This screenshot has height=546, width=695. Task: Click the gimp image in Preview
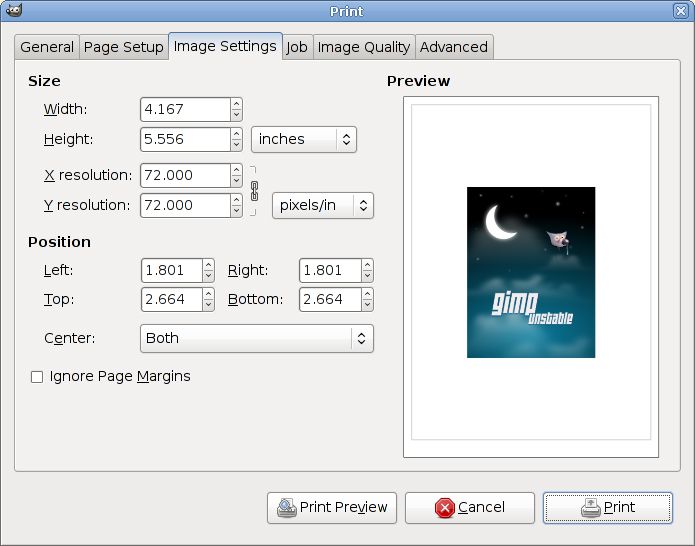[x=531, y=272]
